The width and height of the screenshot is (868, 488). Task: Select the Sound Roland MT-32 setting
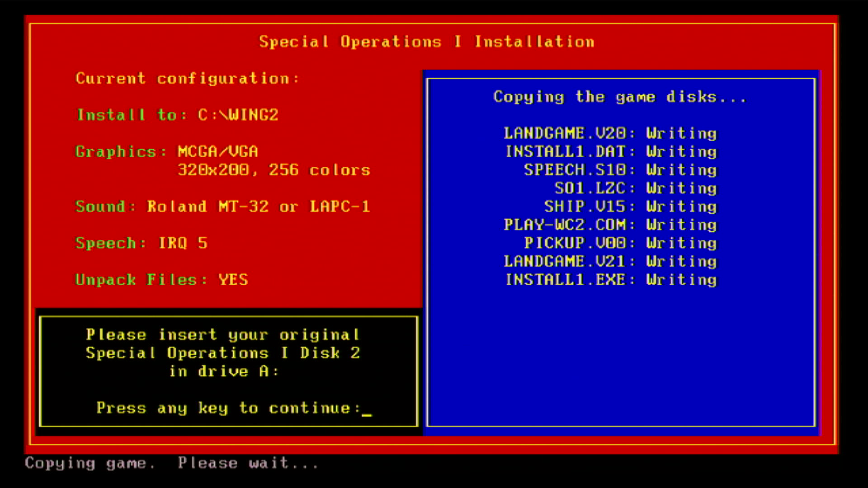tap(222, 206)
